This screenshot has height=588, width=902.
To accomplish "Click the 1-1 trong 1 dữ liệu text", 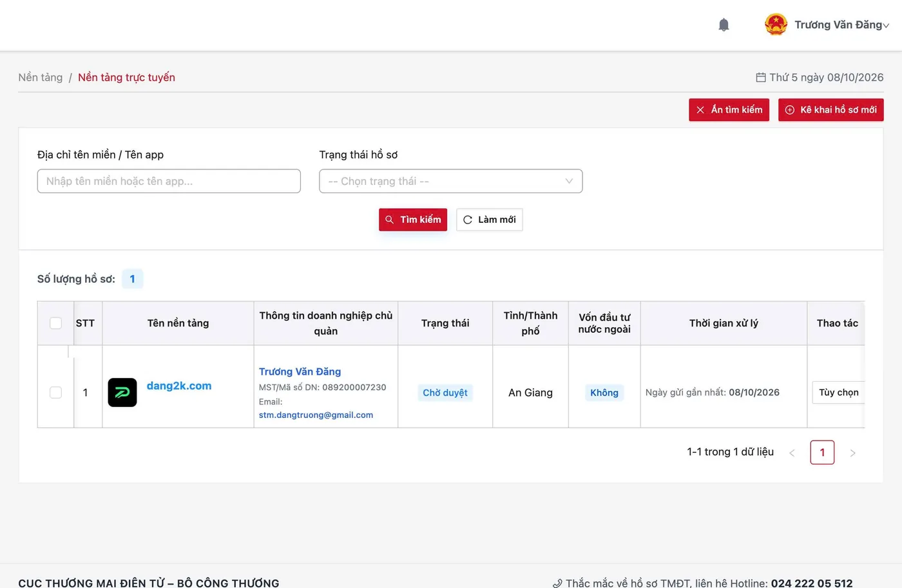I will coord(731,452).
